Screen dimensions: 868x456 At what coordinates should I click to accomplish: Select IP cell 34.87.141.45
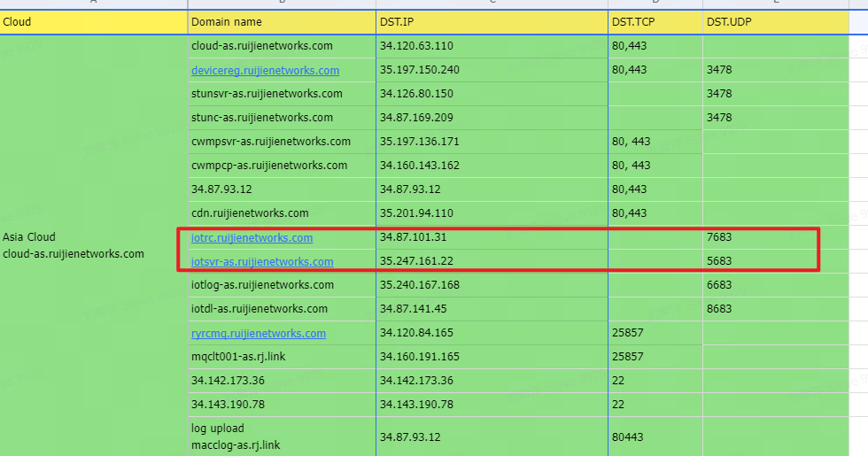492,308
